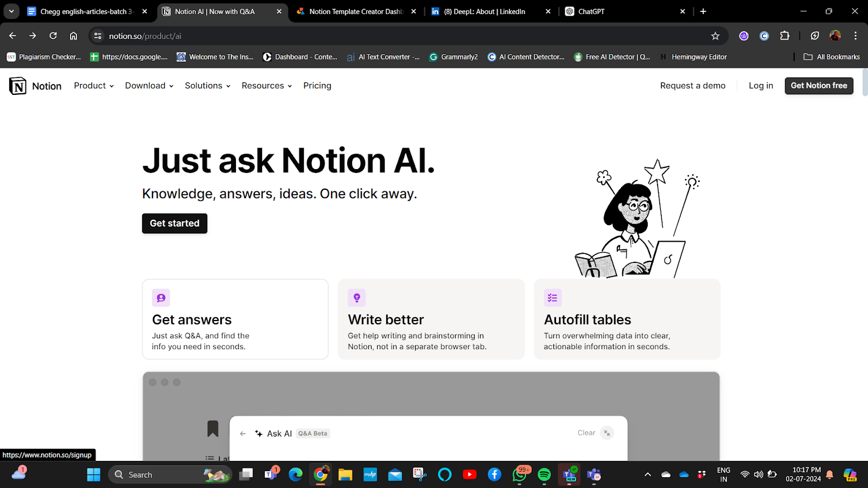Go back with the browser back arrow
This screenshot has width=868, height=488.
(12, 36)
